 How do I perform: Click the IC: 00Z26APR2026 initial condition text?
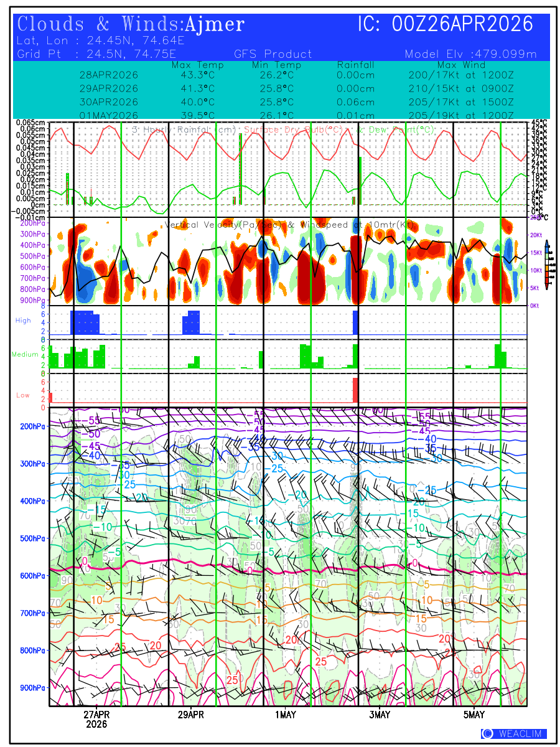point(445,25)
